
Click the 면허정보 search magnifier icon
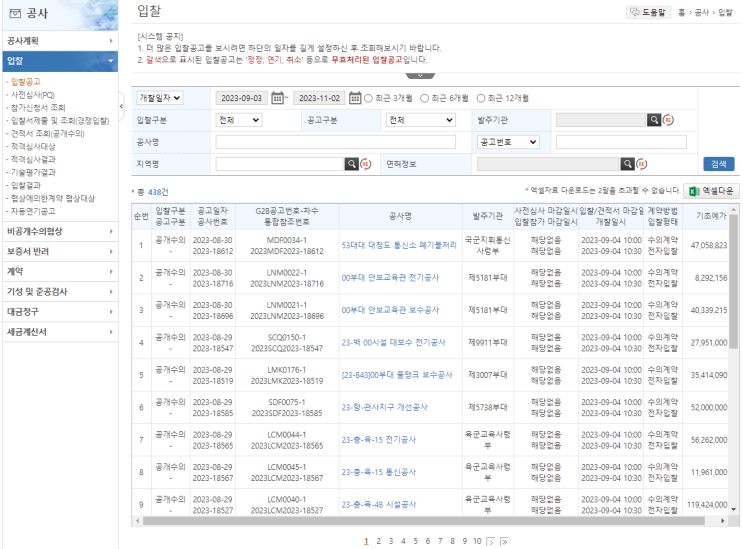(627, 164)
